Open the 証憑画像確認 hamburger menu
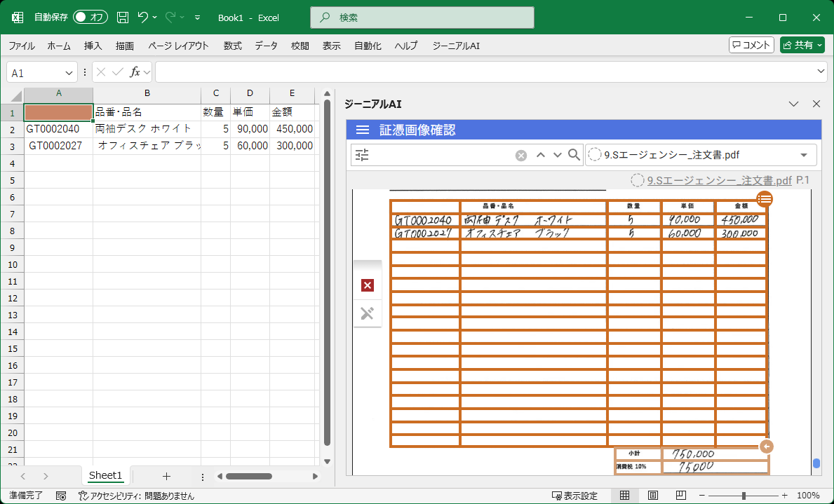This screenshot has width=834, height=504. pos(363,130)
